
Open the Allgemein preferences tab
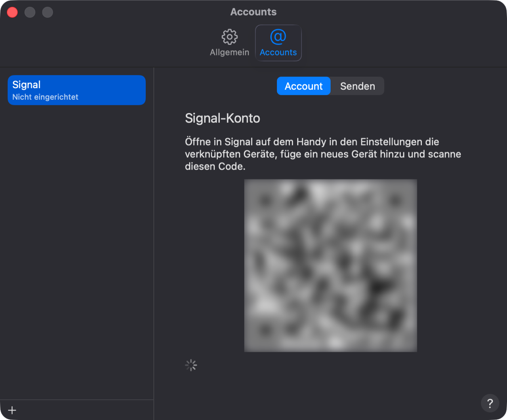point(229,43)
